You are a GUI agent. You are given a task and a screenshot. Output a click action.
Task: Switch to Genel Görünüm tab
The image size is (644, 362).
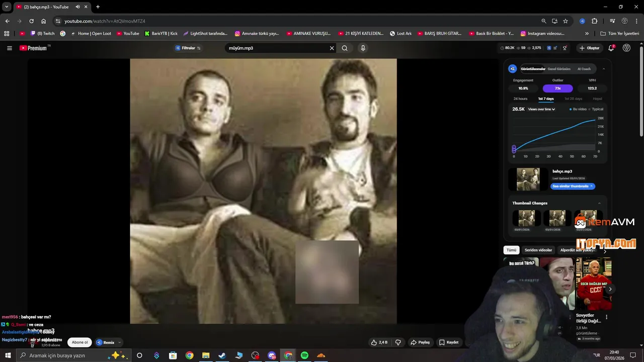559,69
